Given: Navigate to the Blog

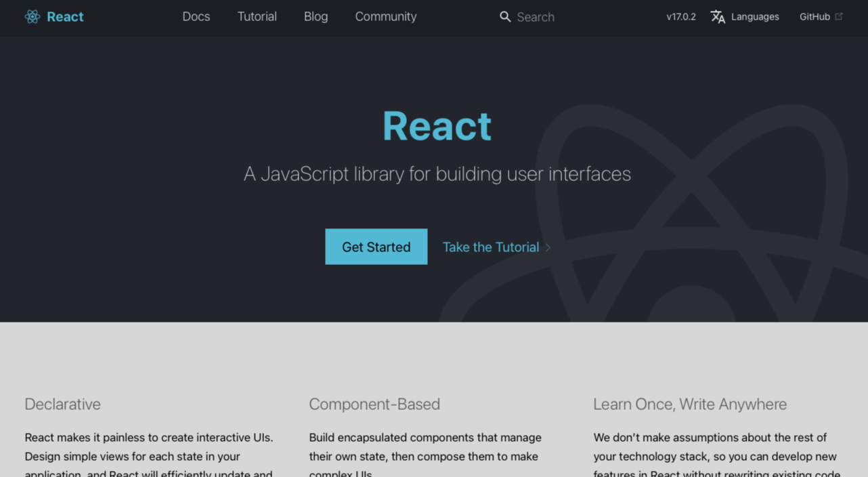Looking at the screenshot, I should point(316,16).
